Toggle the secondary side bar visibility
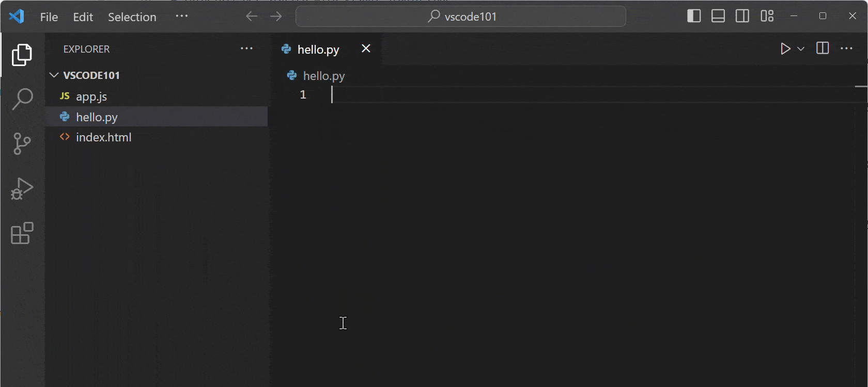This screenshot has width=868, height=387. (742, 17)
